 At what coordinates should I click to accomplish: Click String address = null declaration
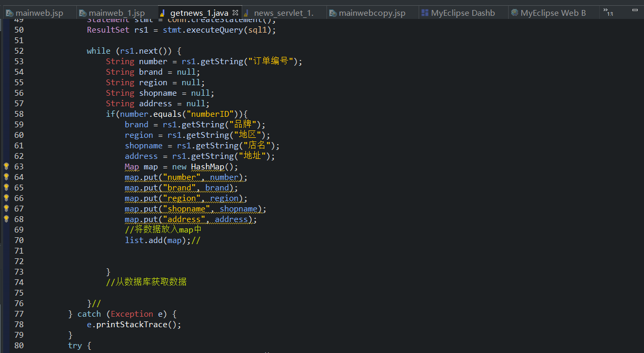tap(157, 104)
